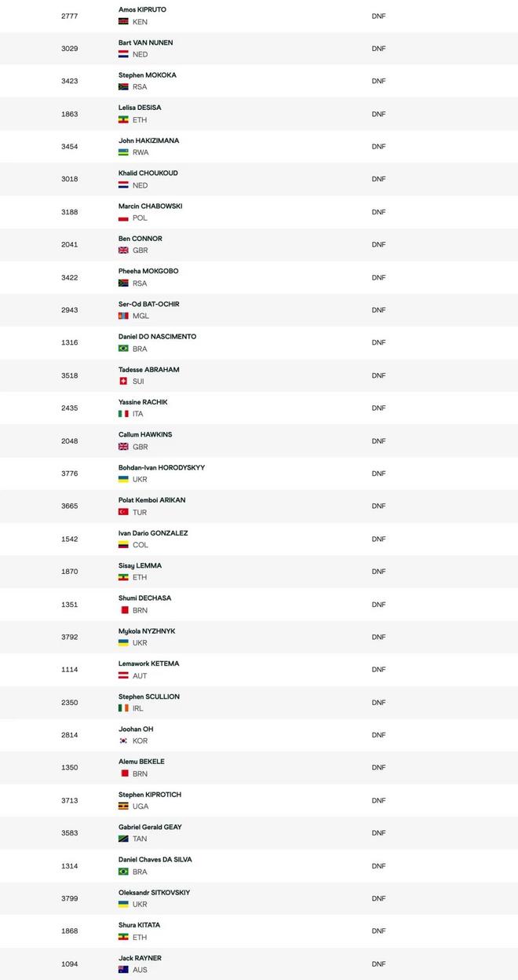518x980 pixels.
Task: Click the South Korean flag under Joohan Oh
Action: click(123, 740)
